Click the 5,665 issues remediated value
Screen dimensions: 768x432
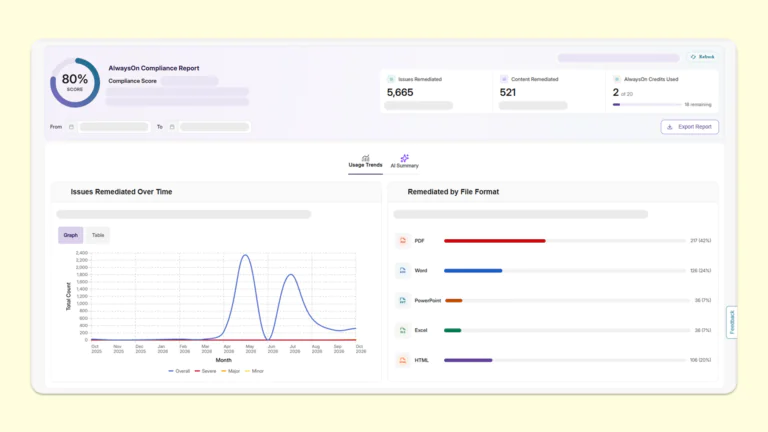pos(400,92)
